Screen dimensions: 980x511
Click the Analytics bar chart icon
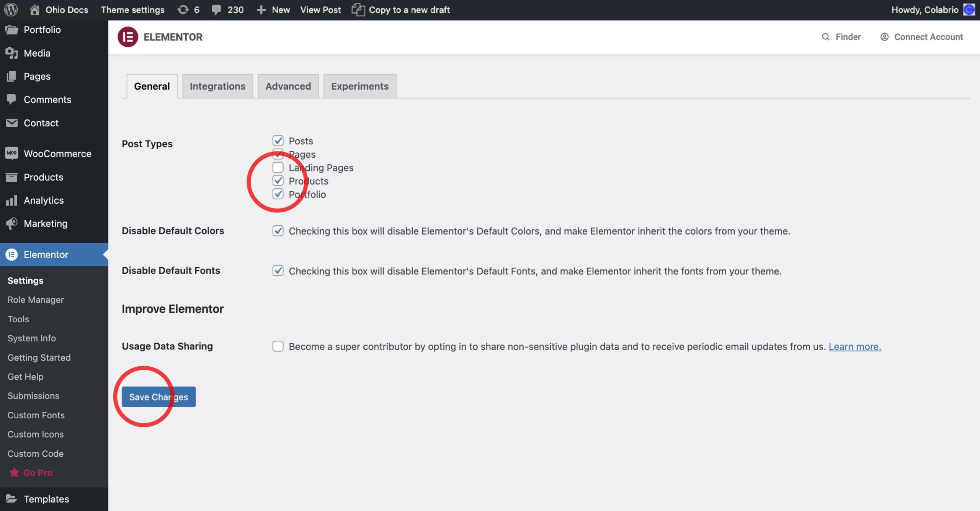tap(12, 200)
